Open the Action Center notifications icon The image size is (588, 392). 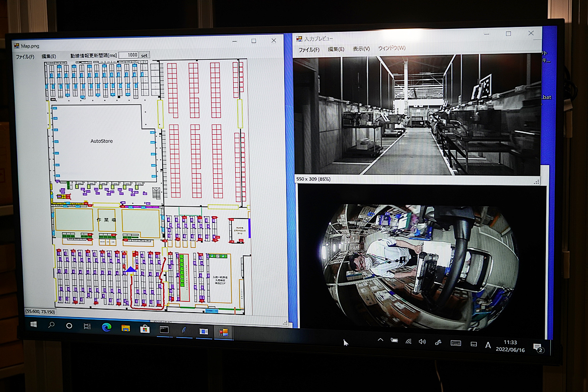(538, 348)
